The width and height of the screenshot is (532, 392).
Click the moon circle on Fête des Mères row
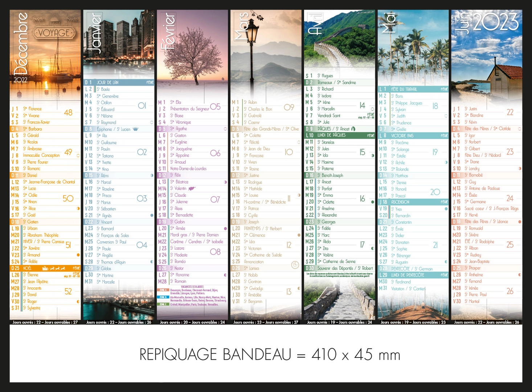[520, 129]
